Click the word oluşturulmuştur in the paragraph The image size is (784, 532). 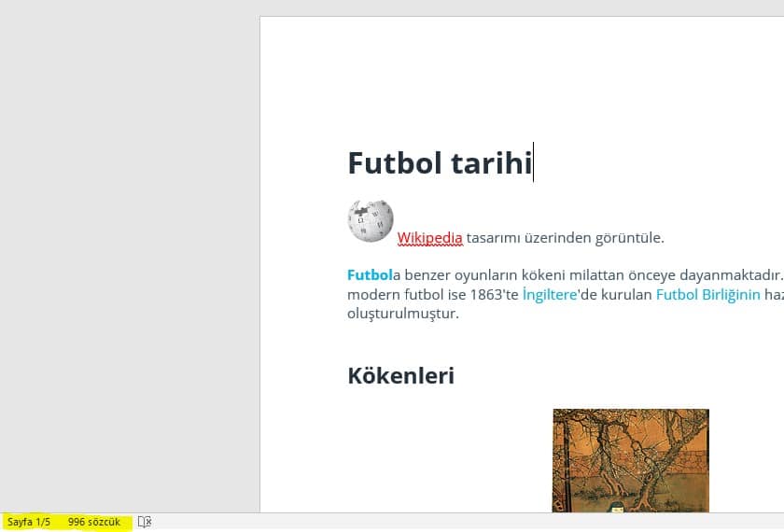(x=402, y=314)
